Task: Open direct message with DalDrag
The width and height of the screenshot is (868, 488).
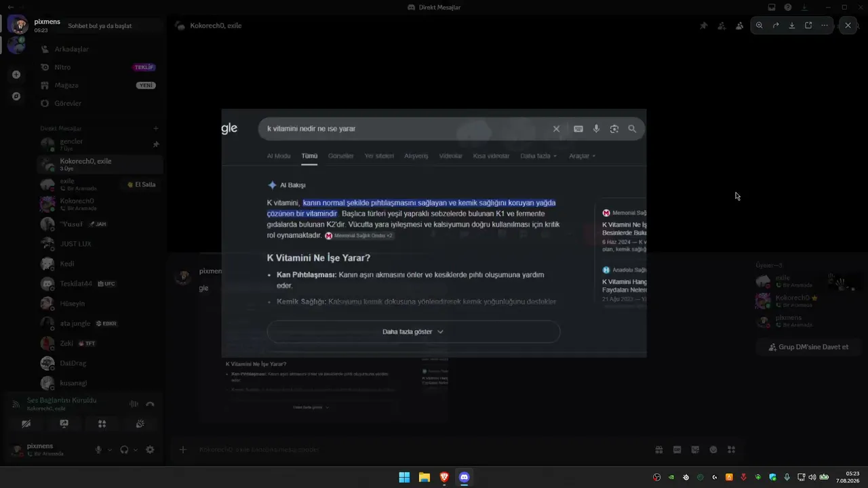Action: point(100,363)
